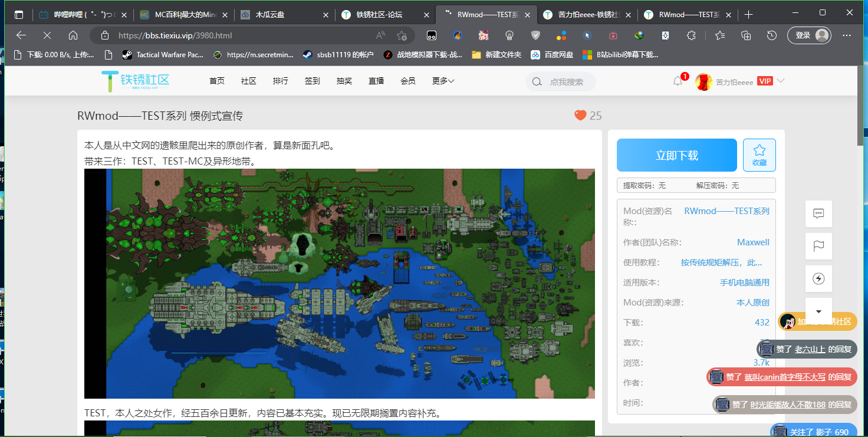Toggle browser favorite star in address bar
This screenshot has height=437, width=868.
pos(402,35)
